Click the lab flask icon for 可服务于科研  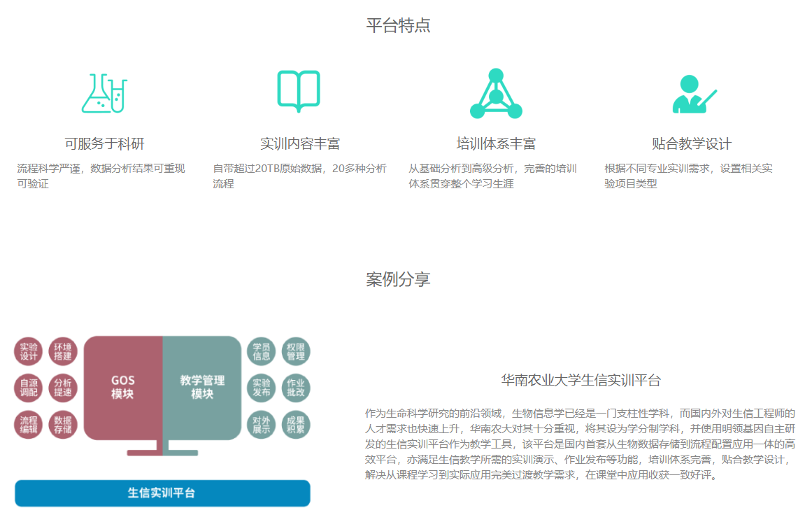(x=105, y=93)
